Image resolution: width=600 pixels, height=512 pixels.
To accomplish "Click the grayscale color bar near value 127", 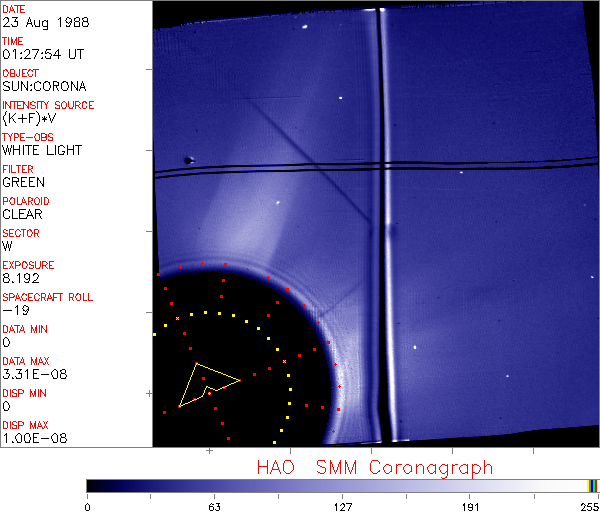I will pyautogui.click(x=342, y=485).
